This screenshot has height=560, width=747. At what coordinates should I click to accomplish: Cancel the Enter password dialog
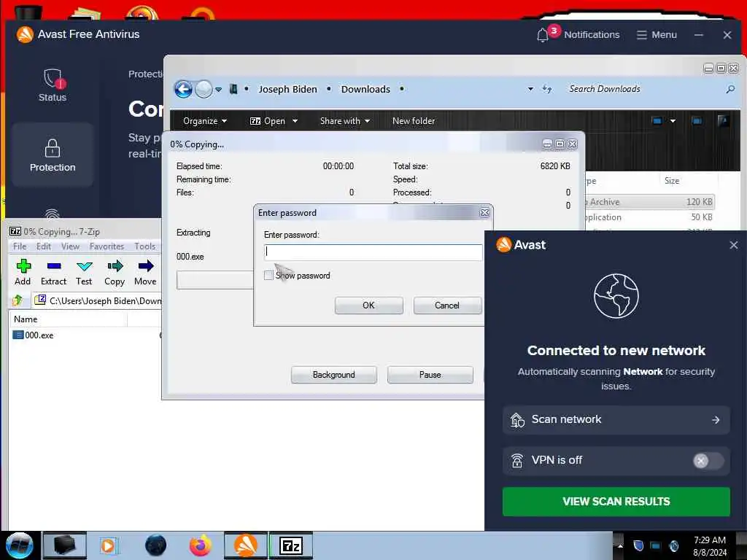[x=447, y=306]
